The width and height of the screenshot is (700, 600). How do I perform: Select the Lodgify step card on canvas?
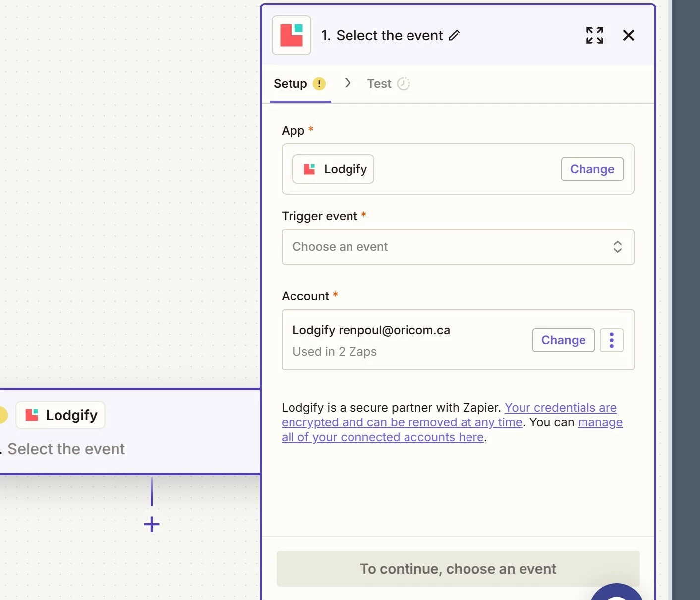[x=130, y=431]
